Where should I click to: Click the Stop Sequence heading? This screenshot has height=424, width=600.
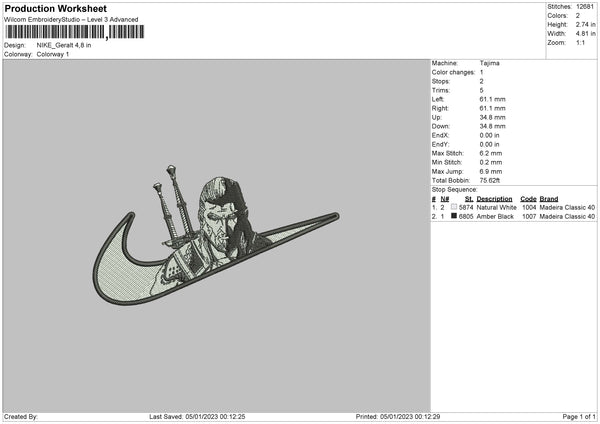pyautogui.click(x=455, y=190)
